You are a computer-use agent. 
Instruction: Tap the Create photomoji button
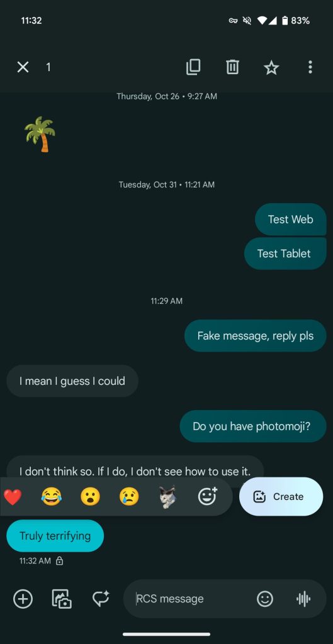[x=281, y=497]
